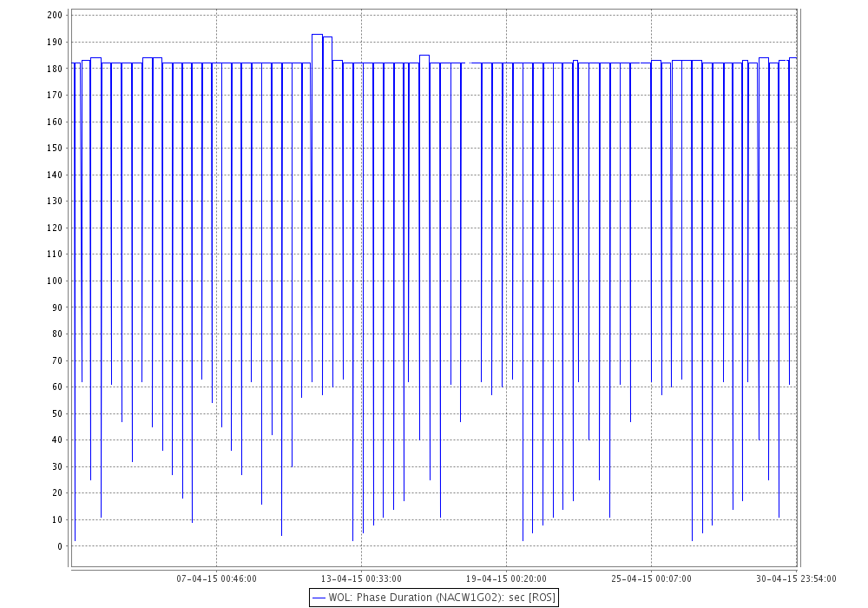Viewport: 868px width, 608px height.
Task: Click the y-axis label 170
Action: click(55, 96)
